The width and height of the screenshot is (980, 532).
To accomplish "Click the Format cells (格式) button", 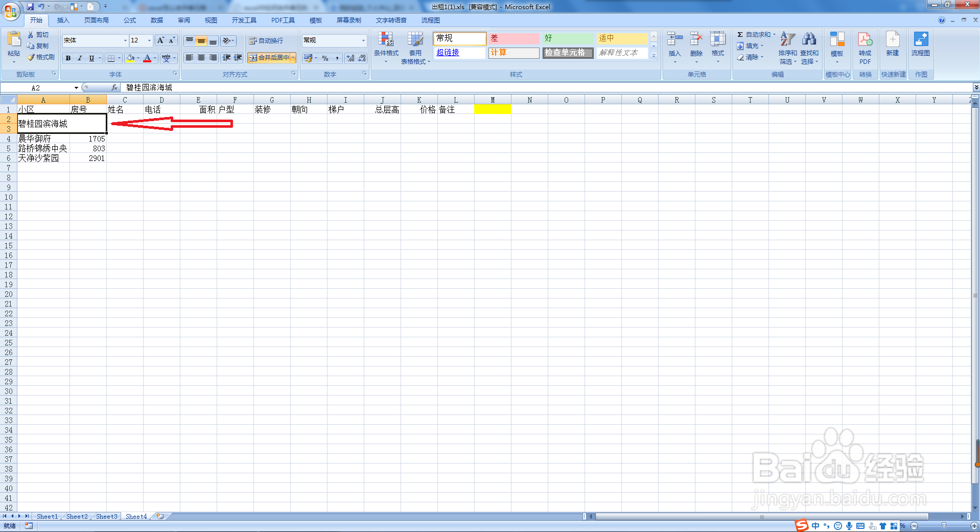I will [x=718, y=48].
